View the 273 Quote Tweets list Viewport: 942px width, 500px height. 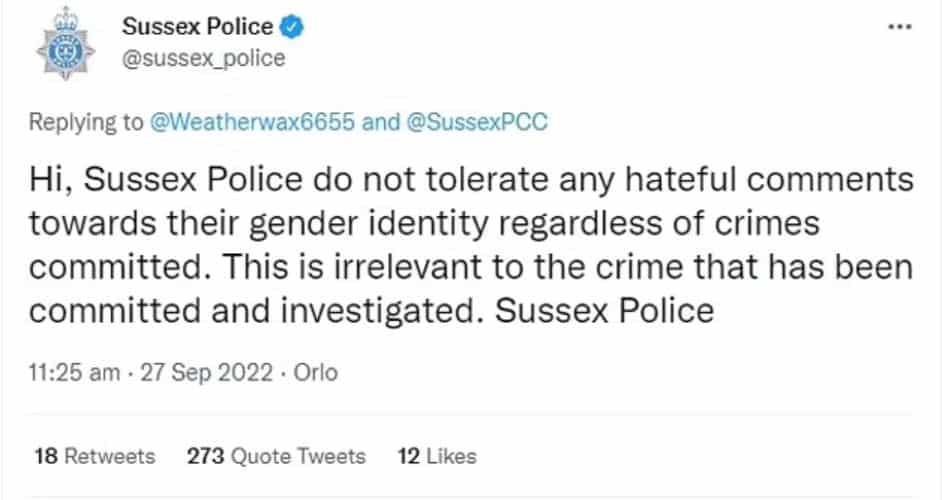click(x=276, y=456)
